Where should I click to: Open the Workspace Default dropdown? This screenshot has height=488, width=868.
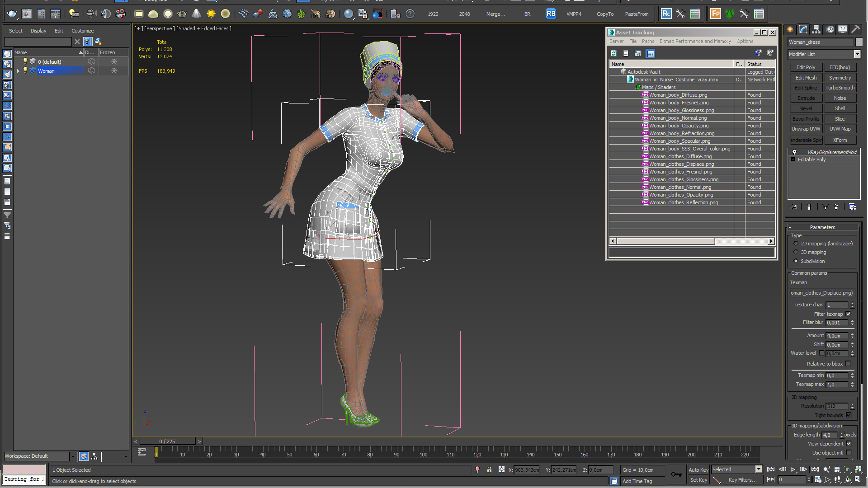[x=72, y=456]
